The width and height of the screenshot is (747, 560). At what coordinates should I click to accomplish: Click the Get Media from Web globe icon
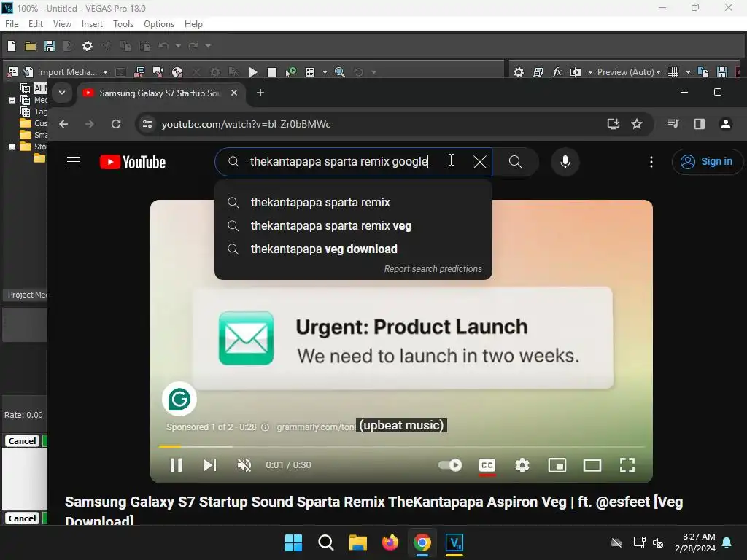click(177, 72)
